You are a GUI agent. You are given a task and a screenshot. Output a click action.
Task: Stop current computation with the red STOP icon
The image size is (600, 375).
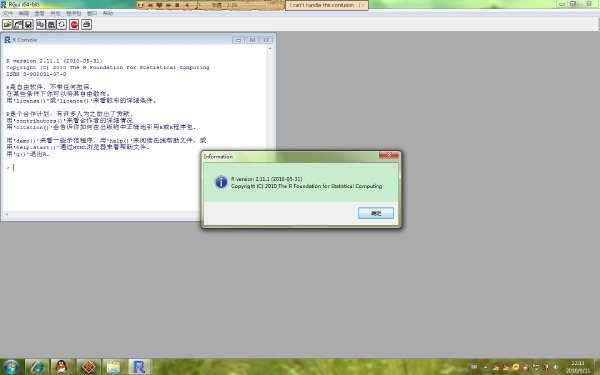[74, 24]
